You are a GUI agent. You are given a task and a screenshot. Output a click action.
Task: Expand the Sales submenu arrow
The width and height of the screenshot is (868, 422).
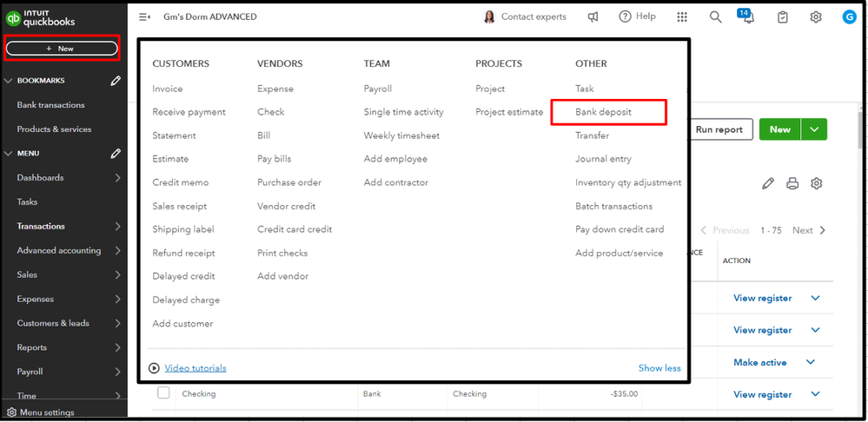117,274
